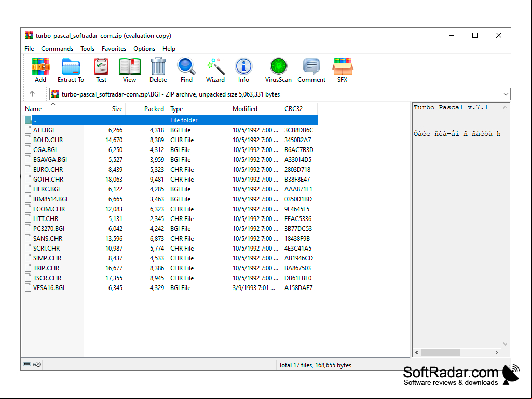
Task: Select the EGAVGA.BGI file
Action: tap(171, 159)
